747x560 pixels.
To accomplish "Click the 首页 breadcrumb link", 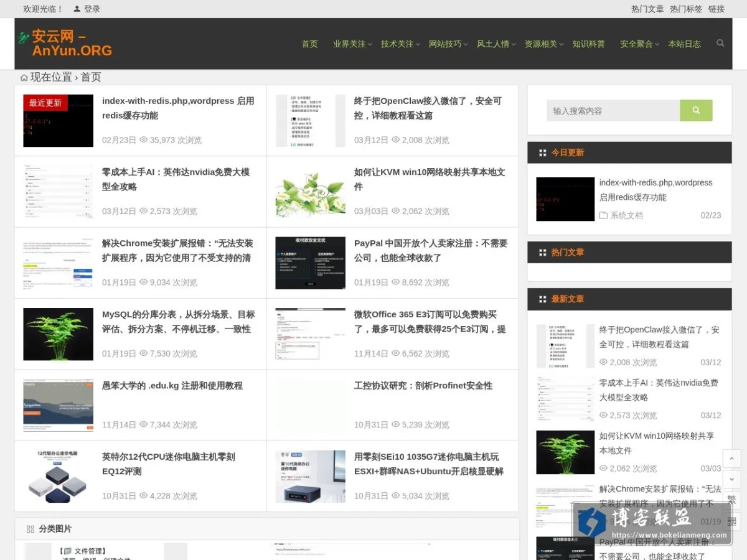I will coord(91,77).
